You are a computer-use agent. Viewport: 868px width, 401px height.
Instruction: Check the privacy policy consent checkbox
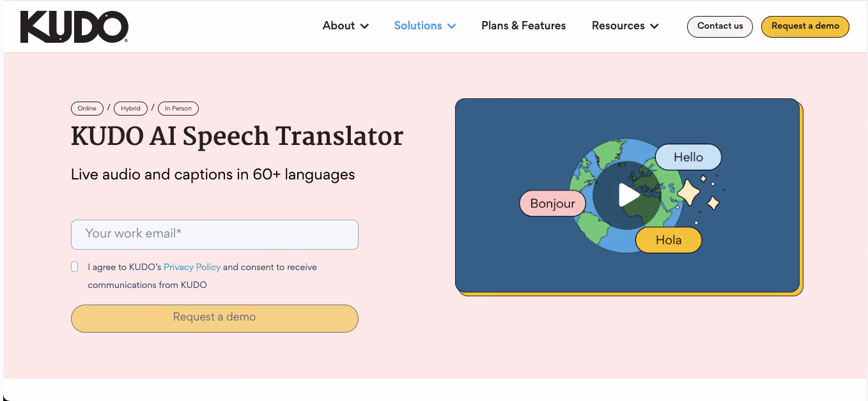[x=75, y=267]
